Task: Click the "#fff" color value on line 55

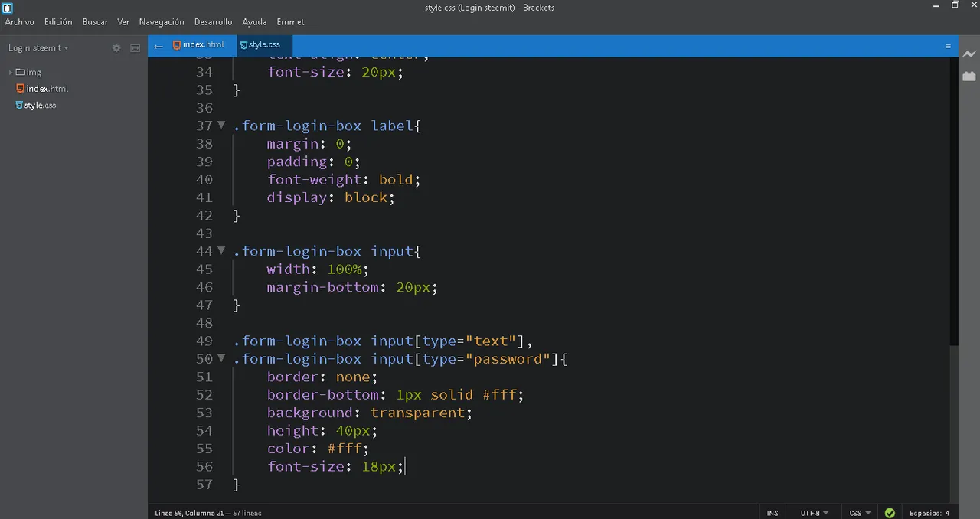Action: click(x=344, y=448)
